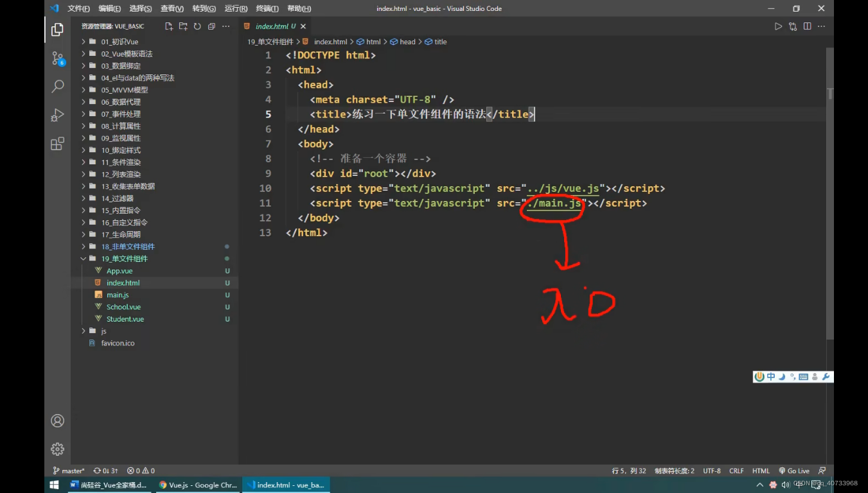Open School.vue in the explorer
The image size is (868, 493).
[x=154, y=307]
